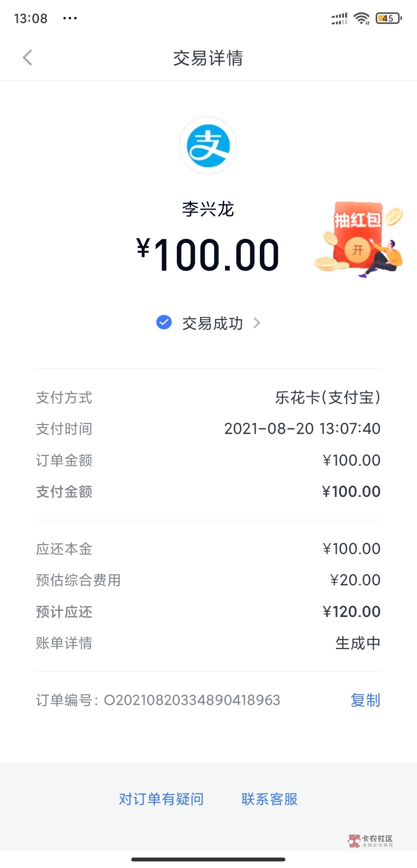417x868 pixels.
Task: Copy the order number with 复制
Action: (365, 700)
